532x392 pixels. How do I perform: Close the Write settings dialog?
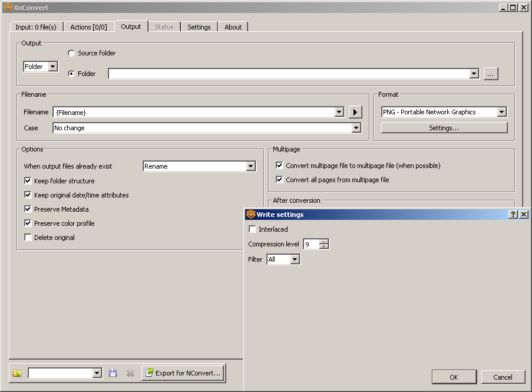[x=524, y=215]
